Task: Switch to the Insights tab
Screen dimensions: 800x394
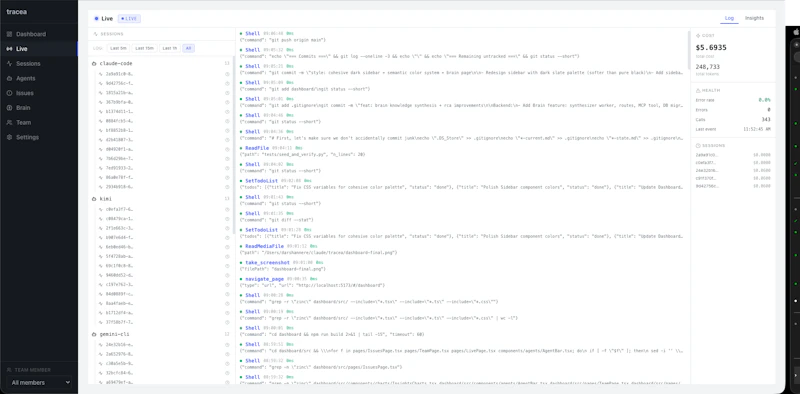Action: coord(754,18)
